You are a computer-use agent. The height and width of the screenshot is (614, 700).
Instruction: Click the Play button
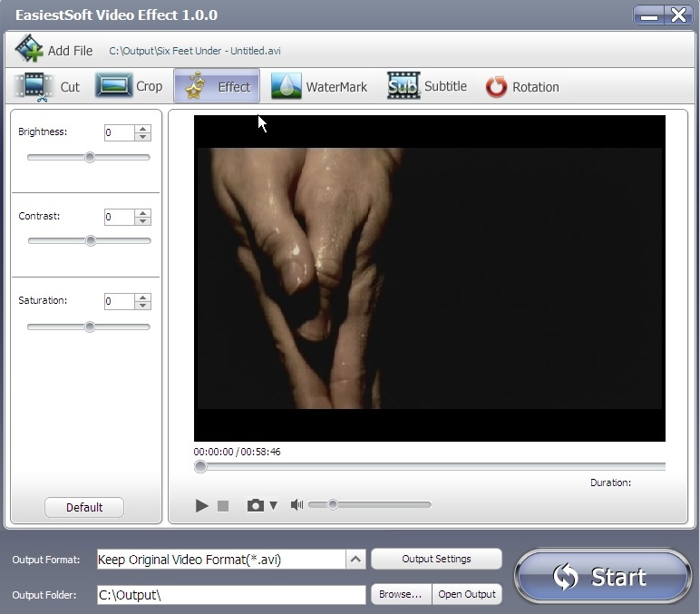click(202, 506)
